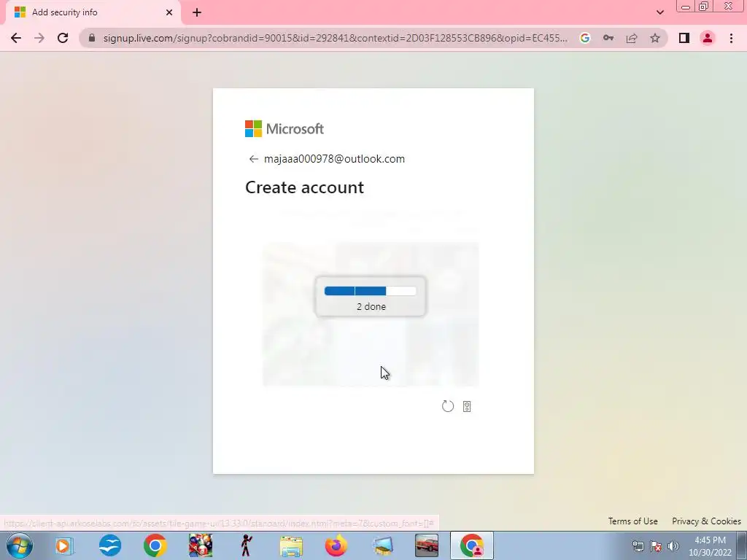Open saved passwords key icon
Screen dimensions: 747x560
(x=608, y=38)
